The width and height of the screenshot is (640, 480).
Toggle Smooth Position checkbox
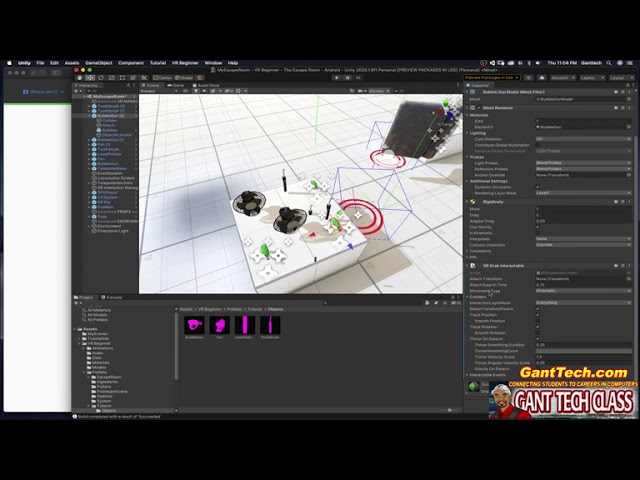click(x=538, y=321)
